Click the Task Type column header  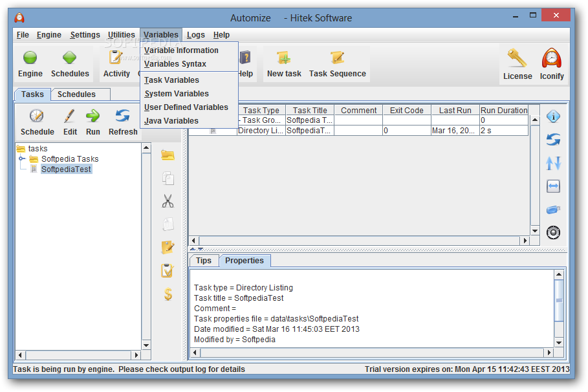point(261,110)
